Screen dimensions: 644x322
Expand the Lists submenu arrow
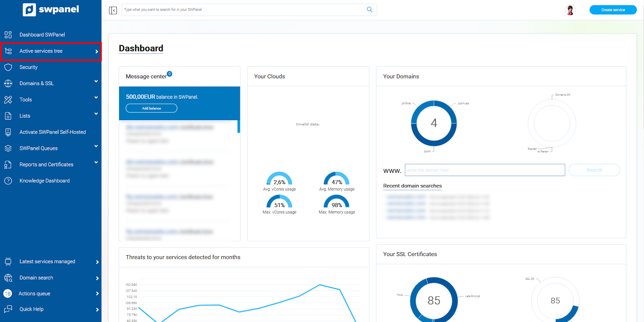pyautogui.click(x=96, y=114)
